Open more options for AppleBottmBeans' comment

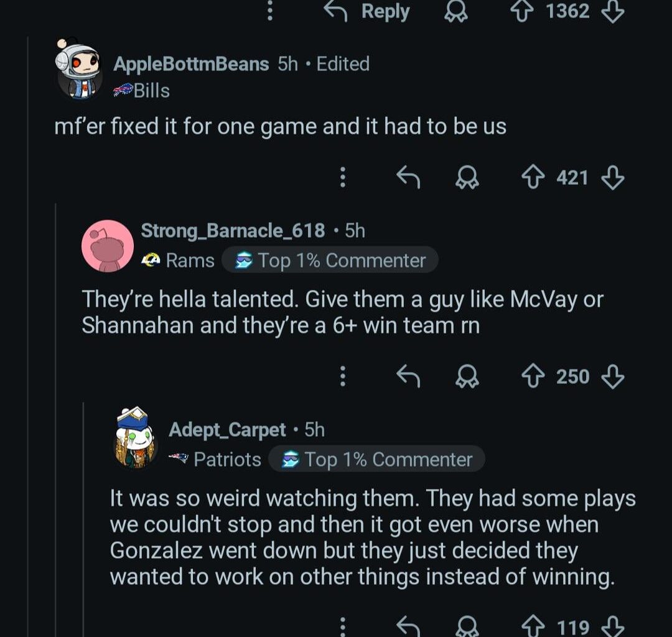(342, 179)
